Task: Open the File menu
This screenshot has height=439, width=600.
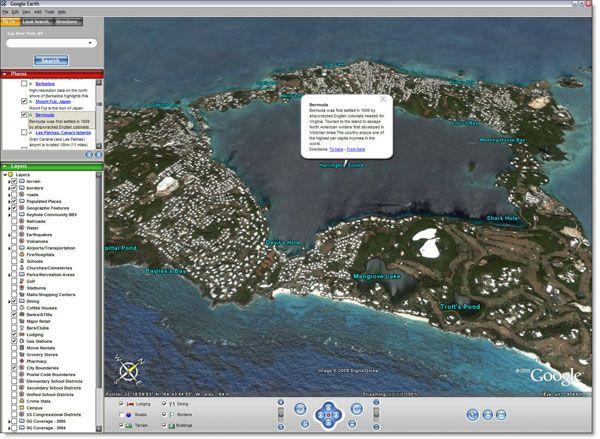Action: pyautogui.click(x=5, y=12)
